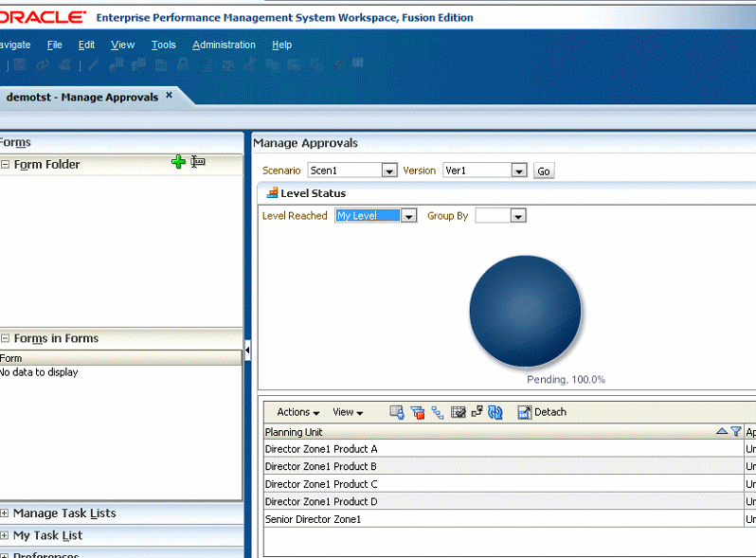Collapse the left pane using the splitter arrow
Screen dimensions: 756x558
(247, 351)
